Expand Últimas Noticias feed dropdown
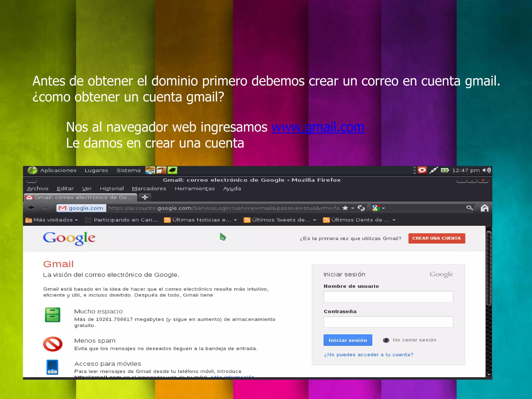Viewport: 532px width, 399px height. click(235, 220)
